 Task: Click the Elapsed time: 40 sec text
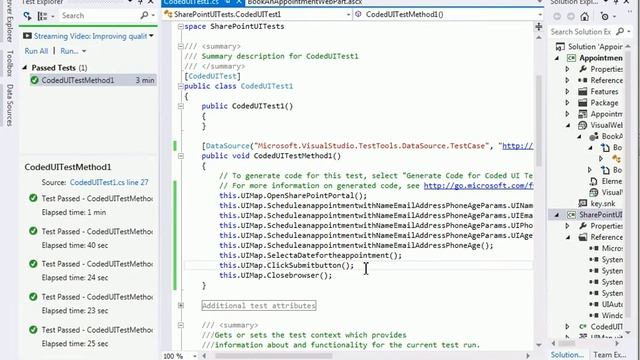(75, 245)
